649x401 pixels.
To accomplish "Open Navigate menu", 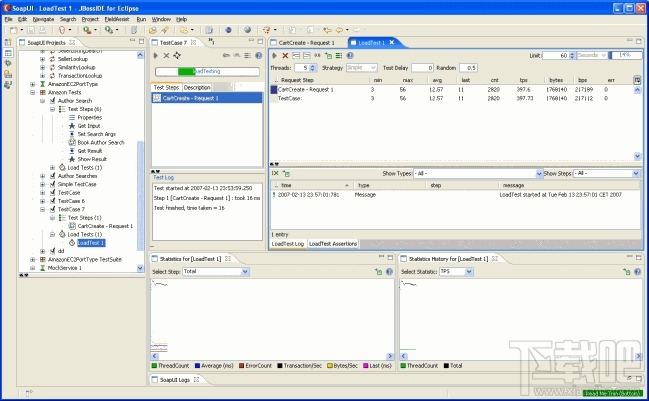I will click(x=43, y=19).
